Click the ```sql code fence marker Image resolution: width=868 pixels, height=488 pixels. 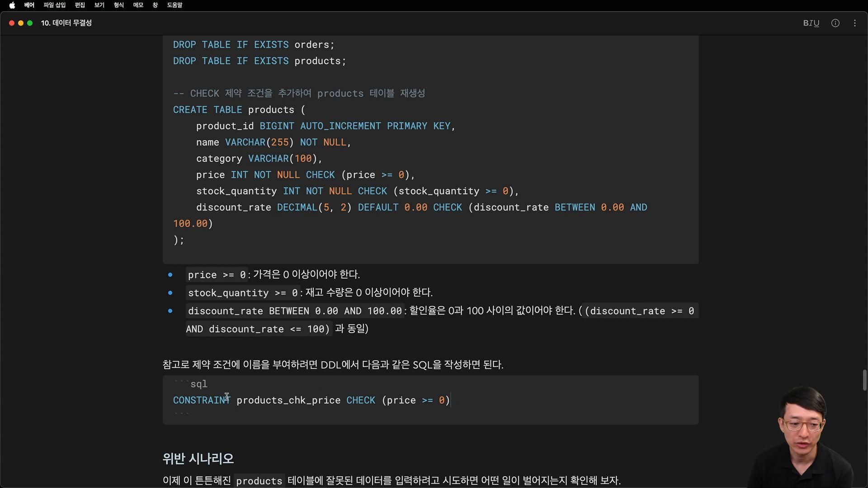[190, 384]
